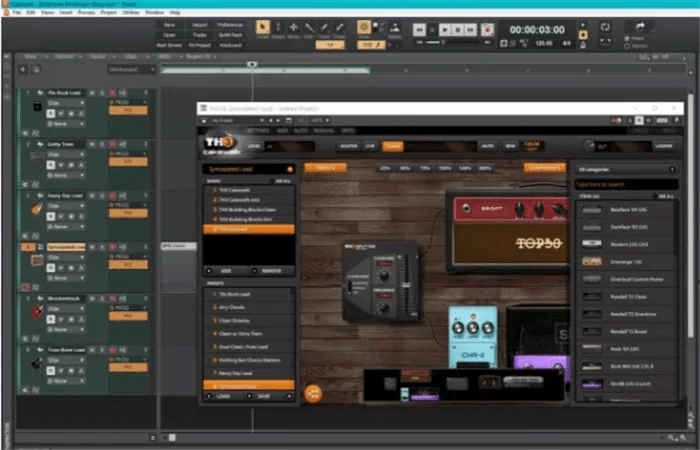The width and height of the screenshot is (700, 450).
Task: Open the All categories dropdown
Action: click(626, 169)
